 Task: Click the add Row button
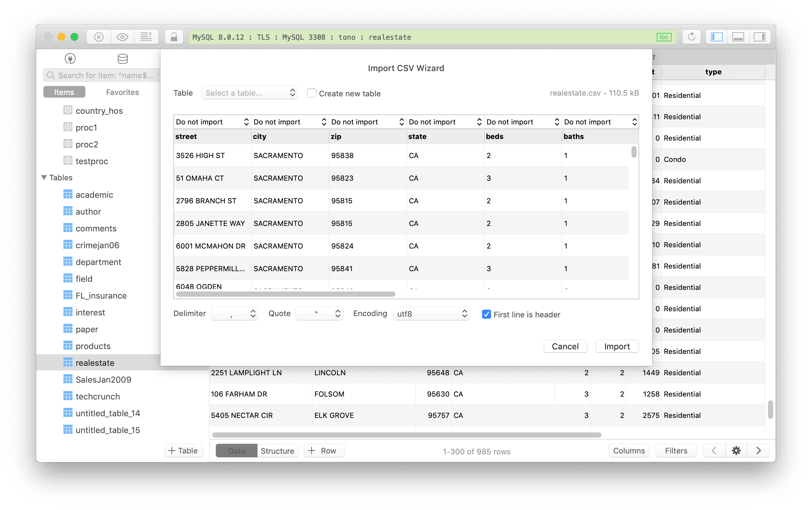click(324, 451)
